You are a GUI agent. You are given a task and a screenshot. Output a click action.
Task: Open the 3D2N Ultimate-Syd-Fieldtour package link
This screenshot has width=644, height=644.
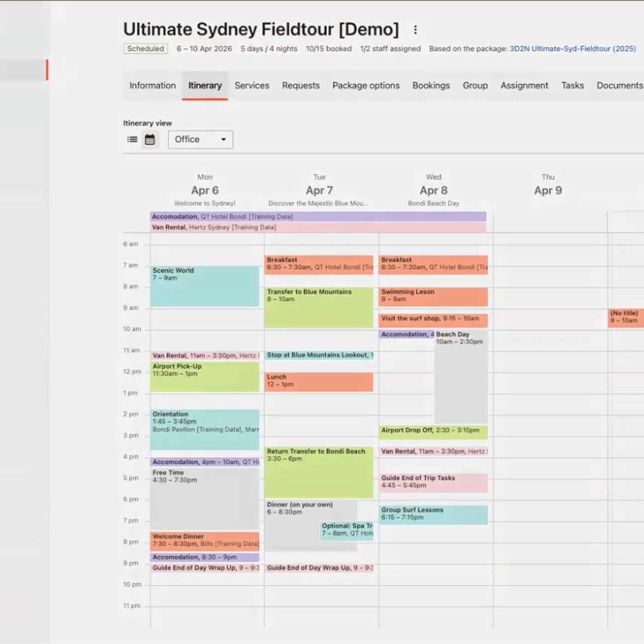[572, 49]
